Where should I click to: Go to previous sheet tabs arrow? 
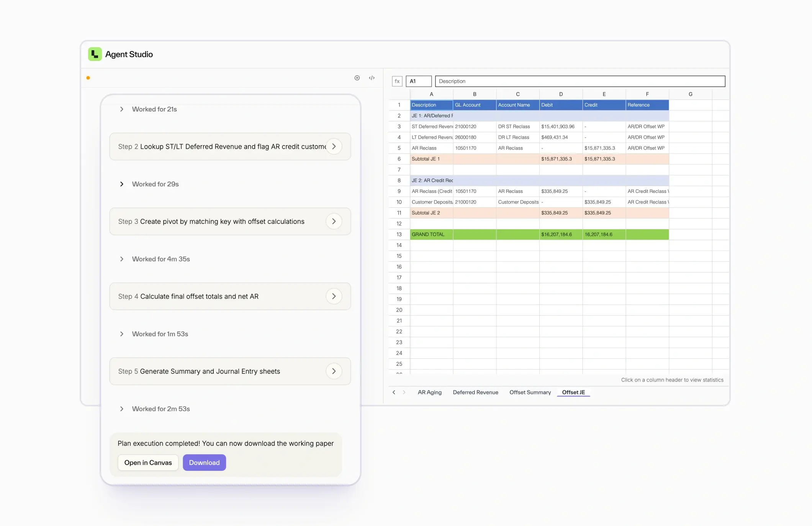click(x=394, y=392)
